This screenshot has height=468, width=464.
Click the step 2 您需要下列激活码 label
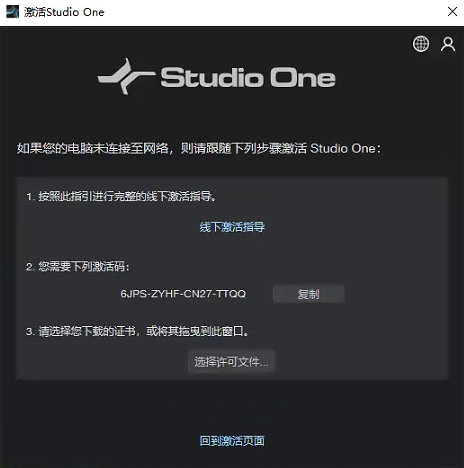[x=78, y=267]
